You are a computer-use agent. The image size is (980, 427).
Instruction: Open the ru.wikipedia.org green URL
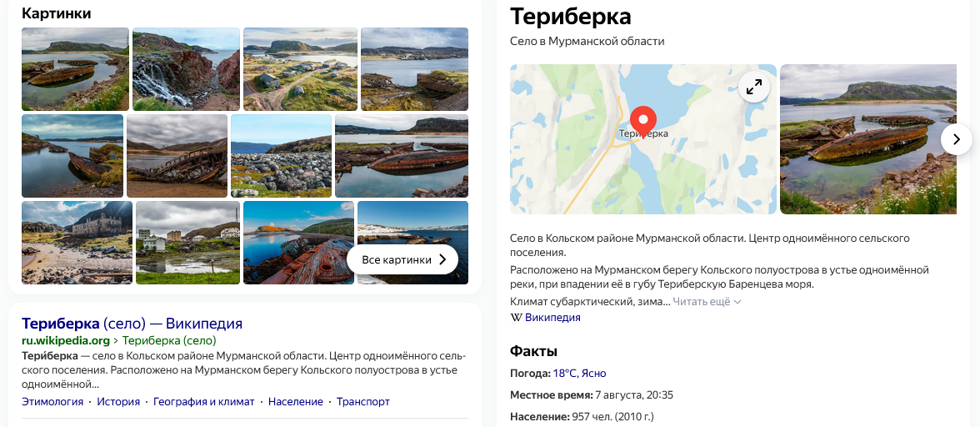[x=66, y=341]
